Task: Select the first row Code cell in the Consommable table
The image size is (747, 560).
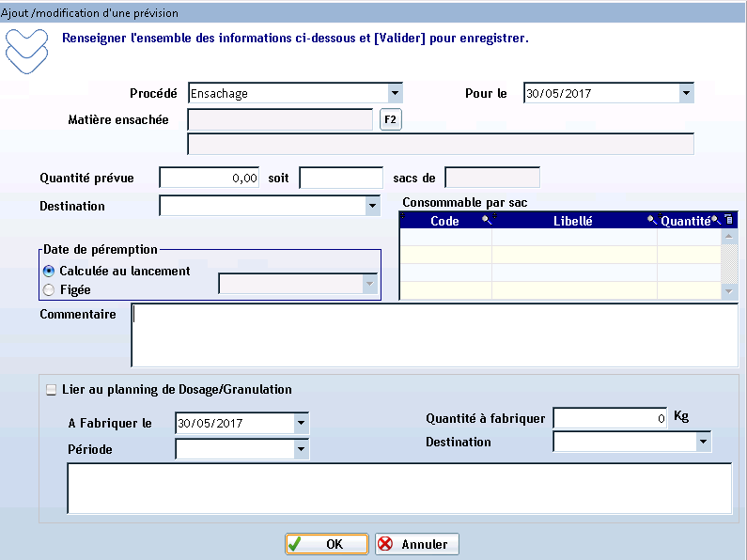Action: pyautogui.click(x=445, y=237)
